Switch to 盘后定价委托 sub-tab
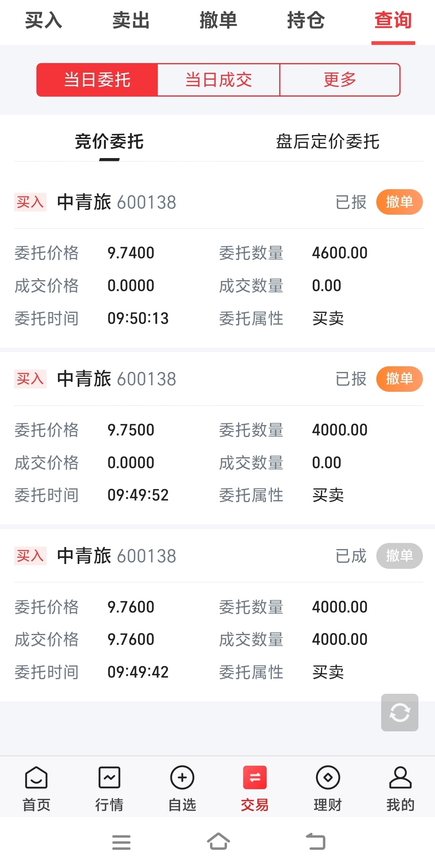The image size is (435, 868). [327, 141]
